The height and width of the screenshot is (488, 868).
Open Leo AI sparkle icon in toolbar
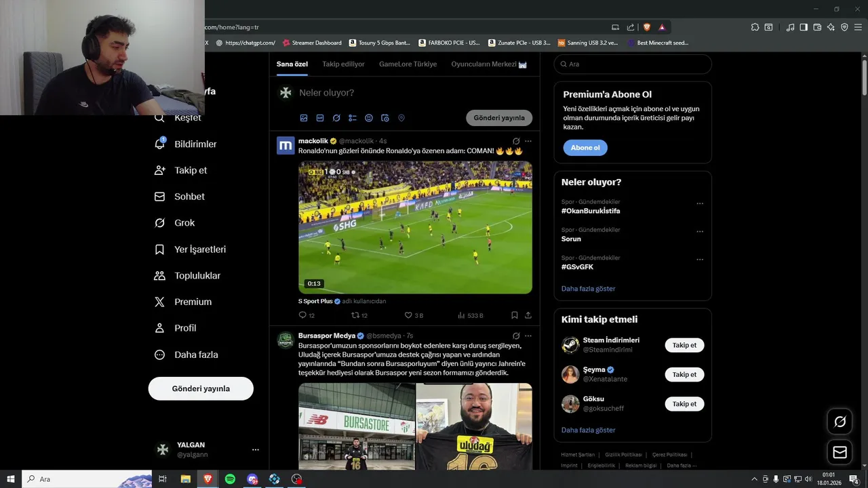tap(831, 27)
